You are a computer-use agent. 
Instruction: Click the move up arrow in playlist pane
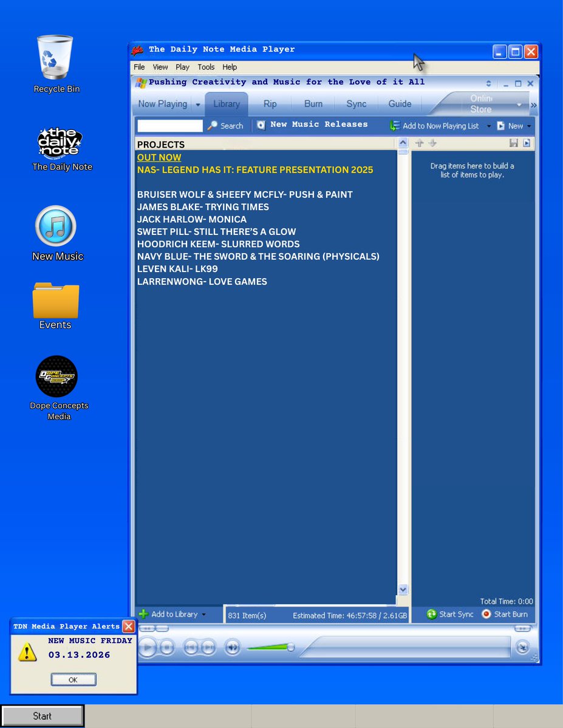(x=420, y=143)
